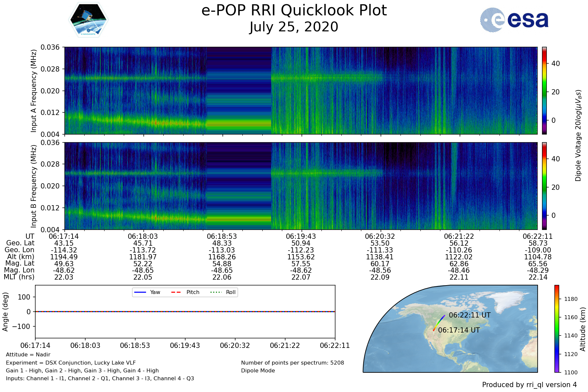The image size is (588, 392).
Task: Click the ESA logo
Action: [514, 20]
